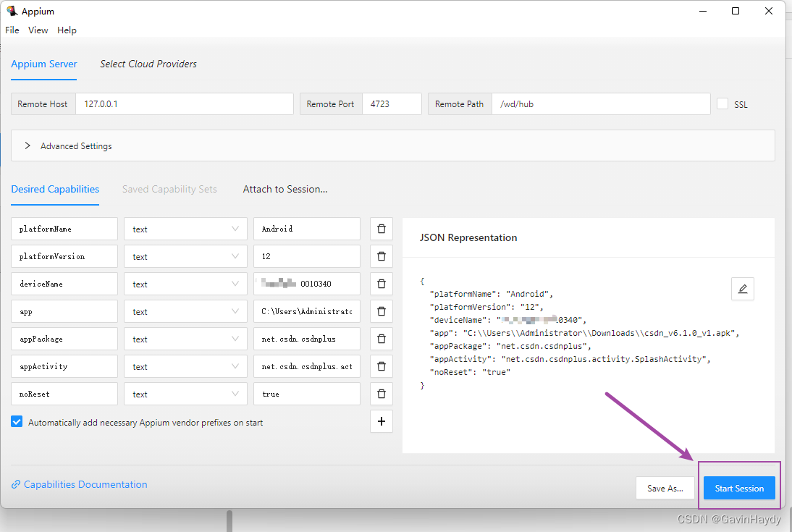Click the platformVersion value field showing 12
This screenshot has height=532, width=792.
click(x=307, y=256)
